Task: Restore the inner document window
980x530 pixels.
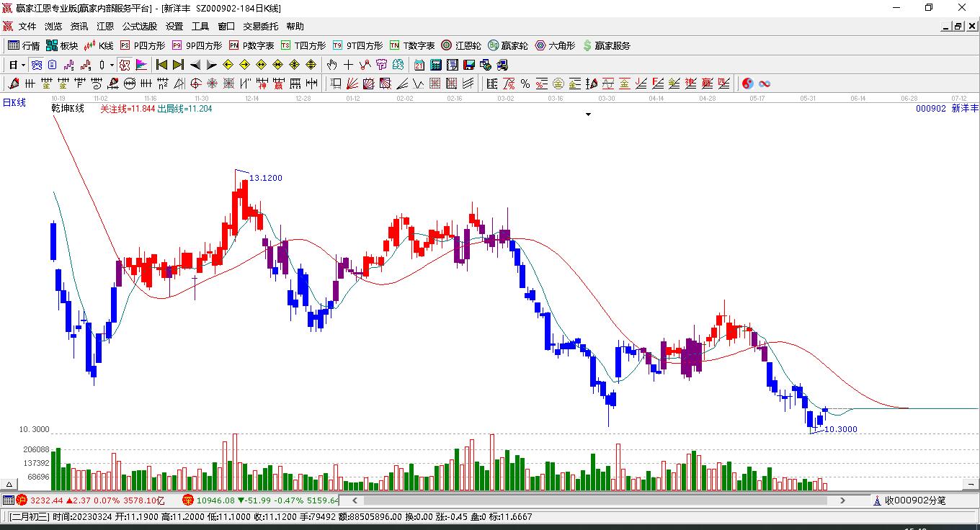Action: click(958, 27)
